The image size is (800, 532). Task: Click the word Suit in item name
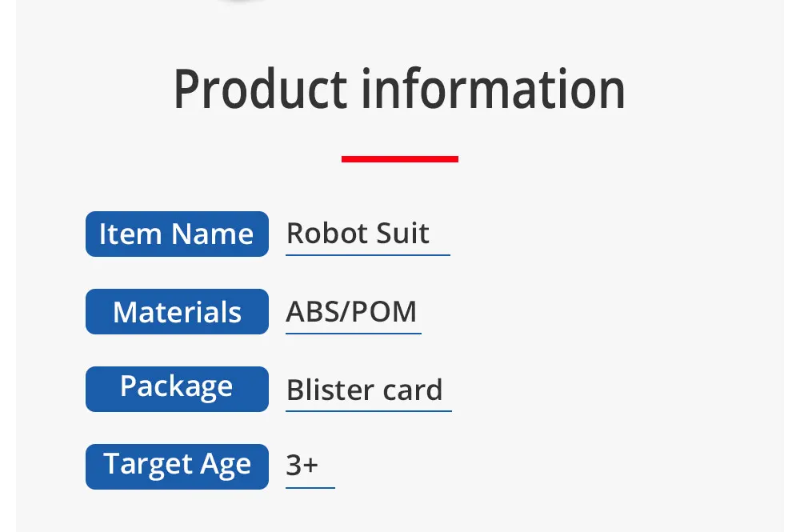coord(402,234)
